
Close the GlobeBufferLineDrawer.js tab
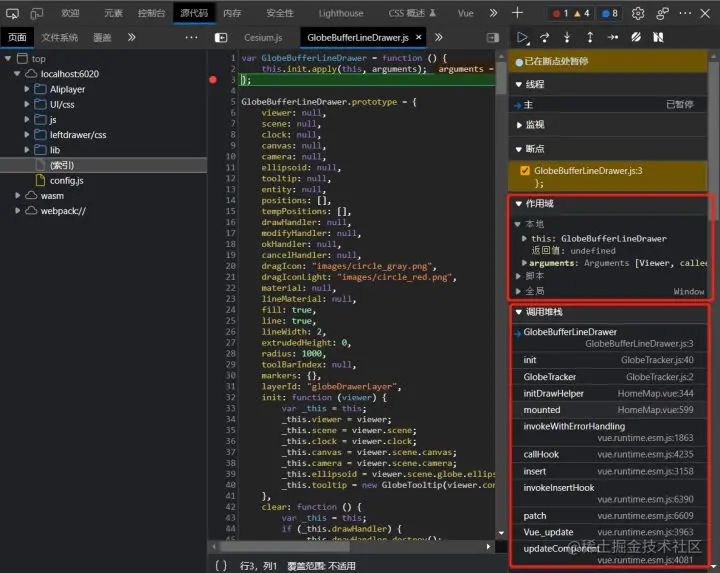pyautogui.click(x=418, y=37)
